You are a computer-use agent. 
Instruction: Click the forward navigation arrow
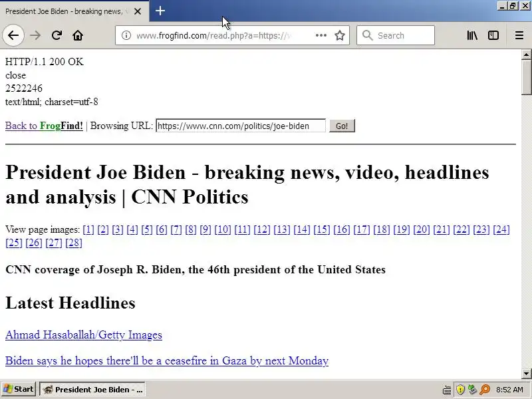coord(35,35)
